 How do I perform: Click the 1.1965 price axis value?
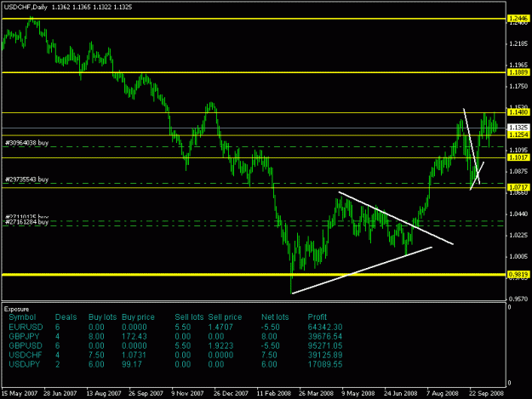coord(518,65)
